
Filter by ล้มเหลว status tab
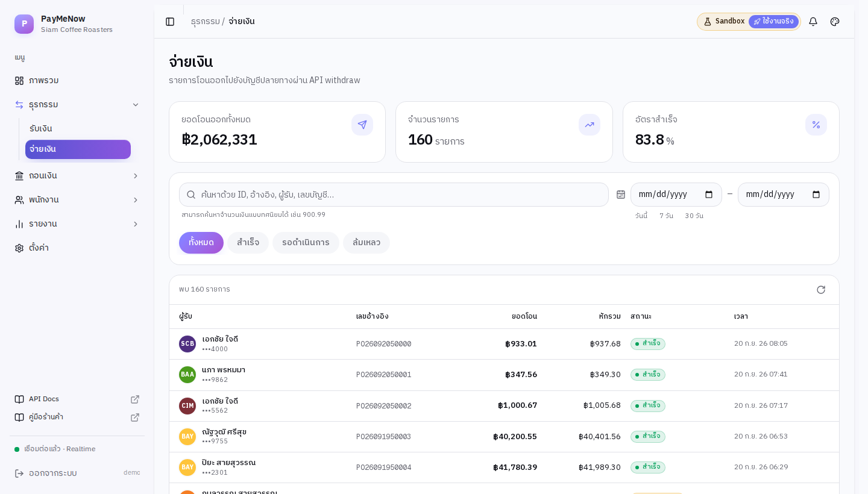tap(366, 243)
